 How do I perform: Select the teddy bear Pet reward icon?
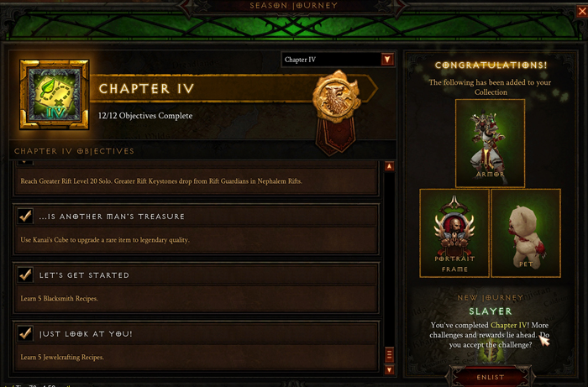(526, 233)
